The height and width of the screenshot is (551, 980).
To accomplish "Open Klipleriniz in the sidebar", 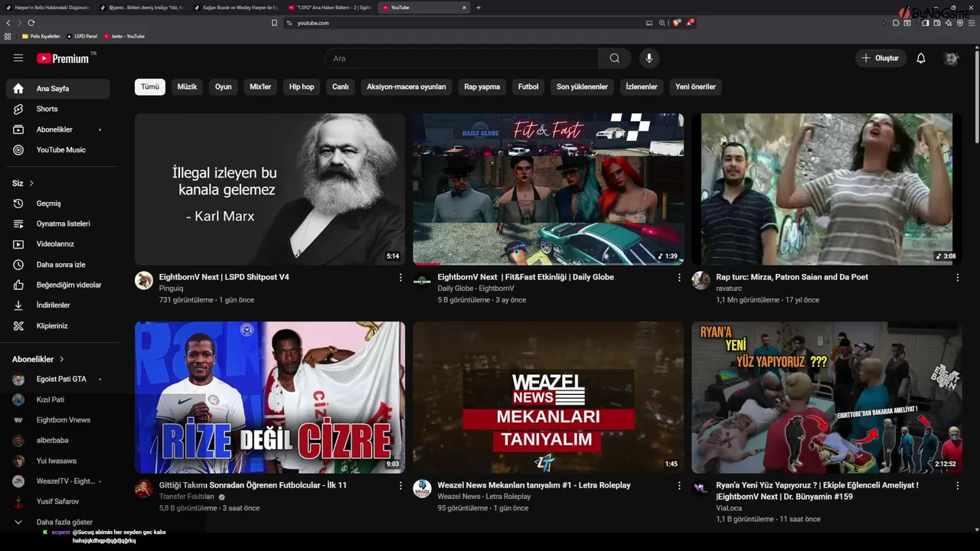I will click(x=58, y=326).
